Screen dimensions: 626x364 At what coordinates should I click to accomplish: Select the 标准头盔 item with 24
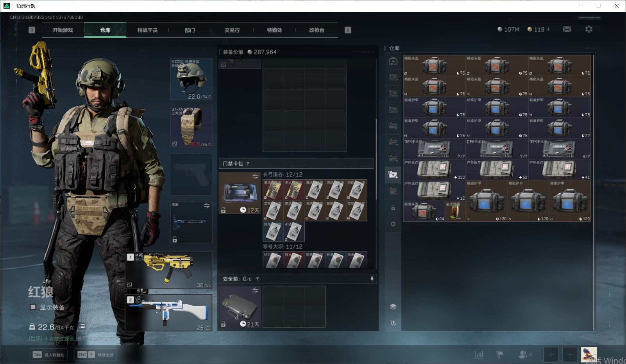[x=424, y=211]
